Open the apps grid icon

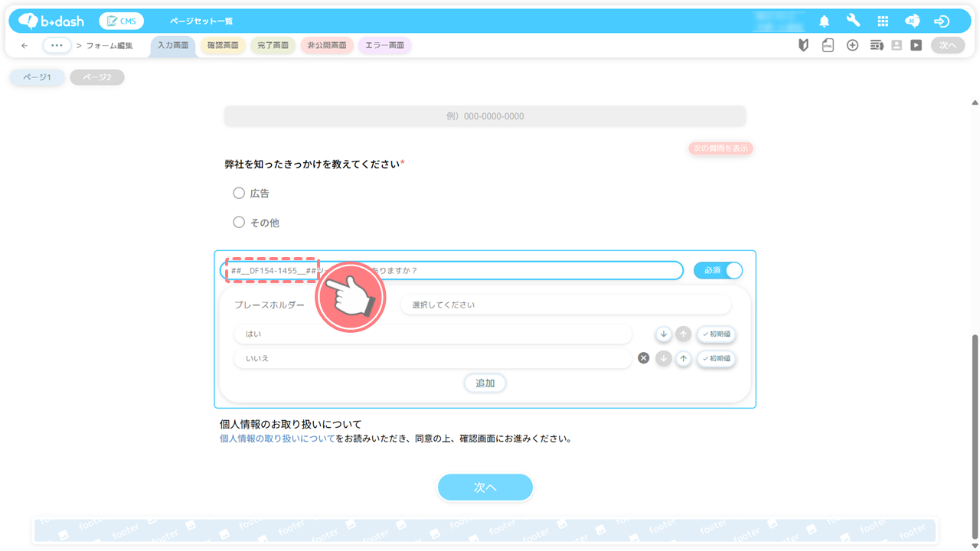[883, 21]
